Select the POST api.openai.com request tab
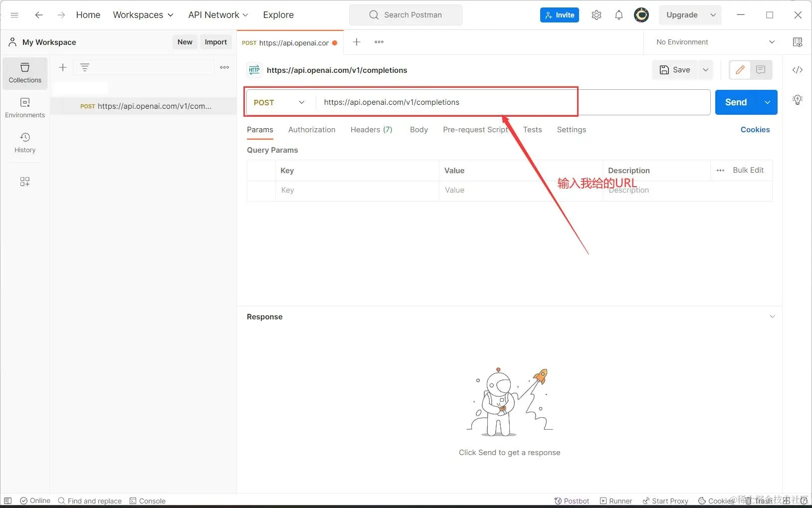Screen dimensions: 812x508 coord(290,42)
